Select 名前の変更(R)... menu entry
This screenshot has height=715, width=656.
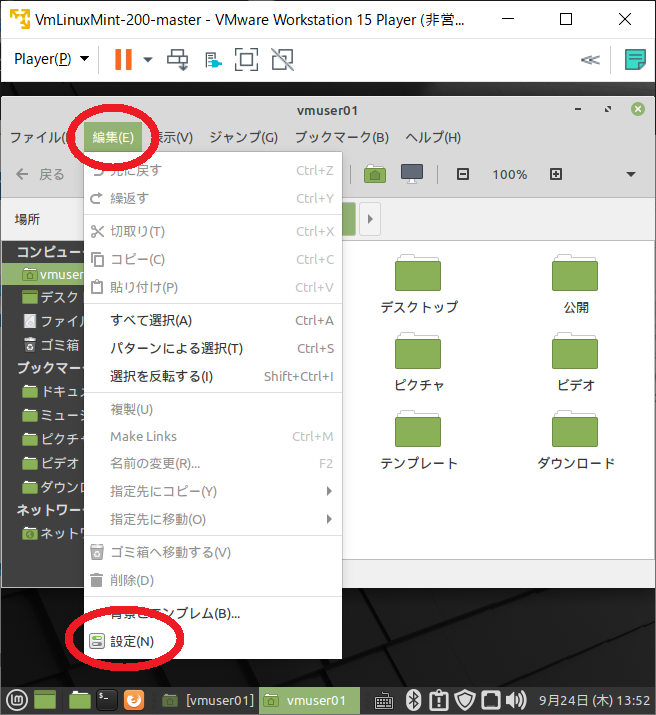point(213,464)
